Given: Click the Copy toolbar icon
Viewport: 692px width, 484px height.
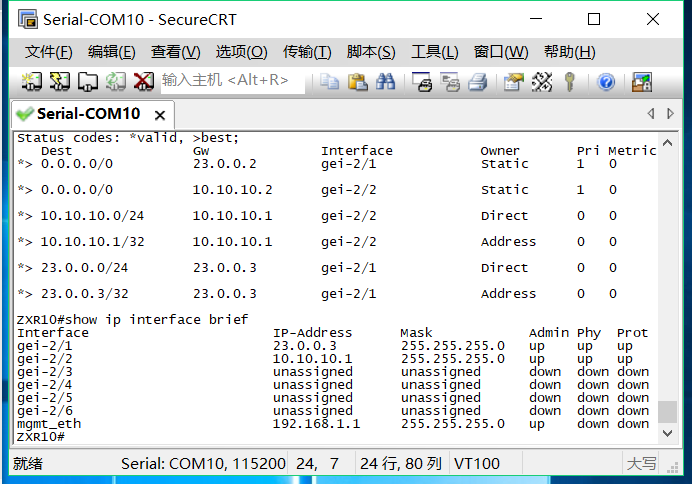Looking at the screenshot, I should [329, 82].
